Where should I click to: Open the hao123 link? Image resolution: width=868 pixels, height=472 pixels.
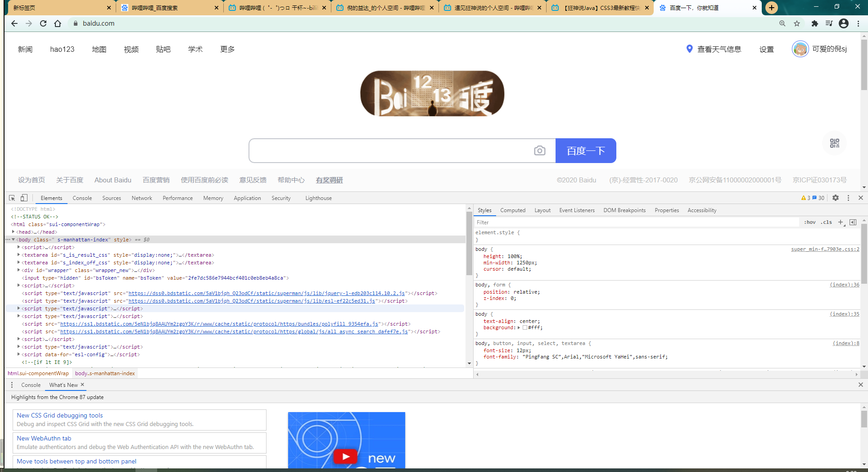point(62,49)
